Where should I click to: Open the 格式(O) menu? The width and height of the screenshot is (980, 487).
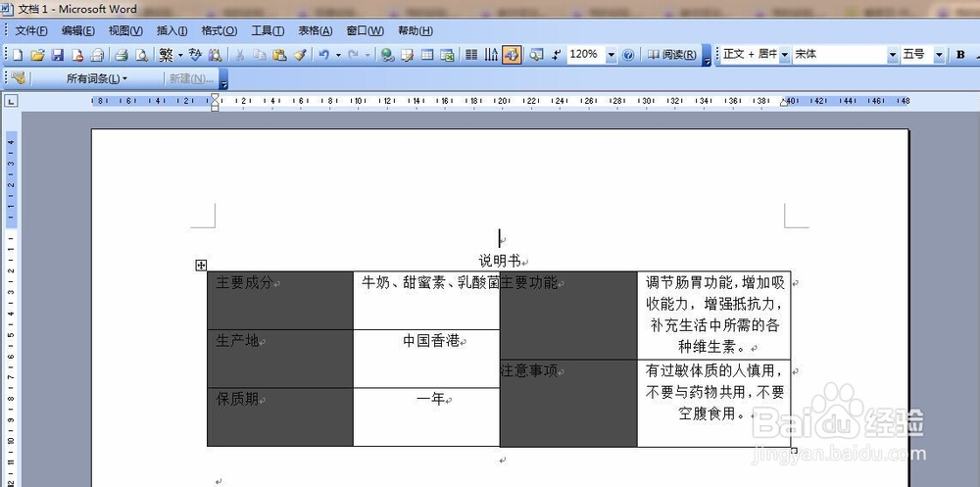pyautogui.click(x=220, y=30)
